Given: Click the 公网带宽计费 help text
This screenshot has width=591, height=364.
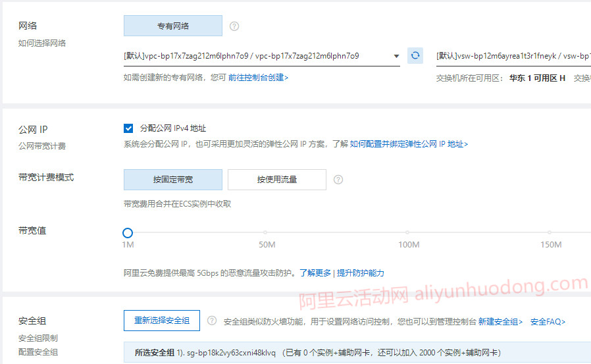Looking at the screenshot, I should [42, 146].
